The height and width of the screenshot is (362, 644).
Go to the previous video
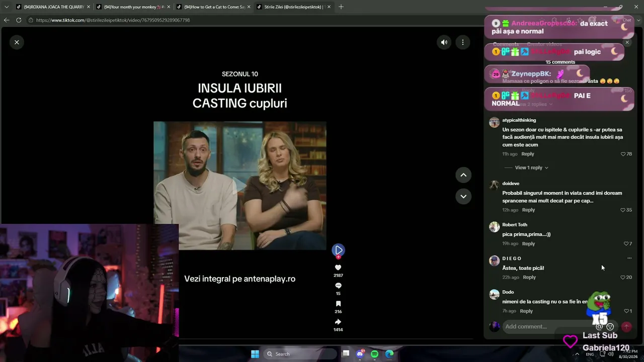click(463, 175)
